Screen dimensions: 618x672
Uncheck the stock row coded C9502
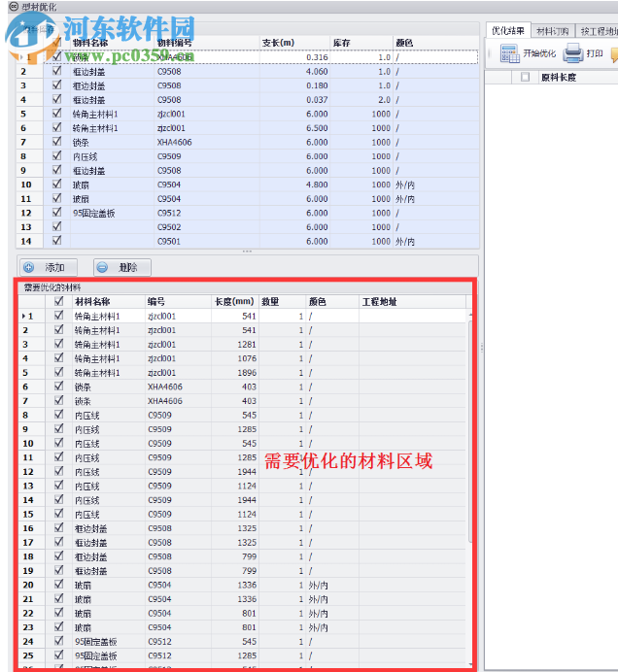tap(56, 226)
